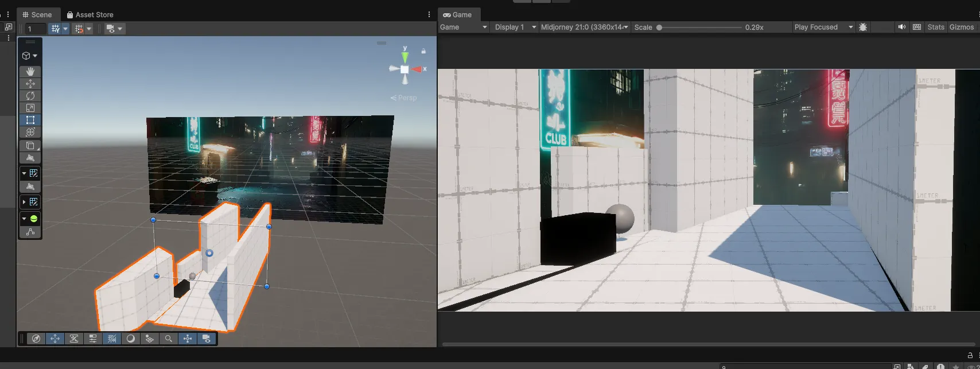Click the maximize panel icon at far left
Image resolution: width=980 pixels, height=369 pixels.
point(8,27)
